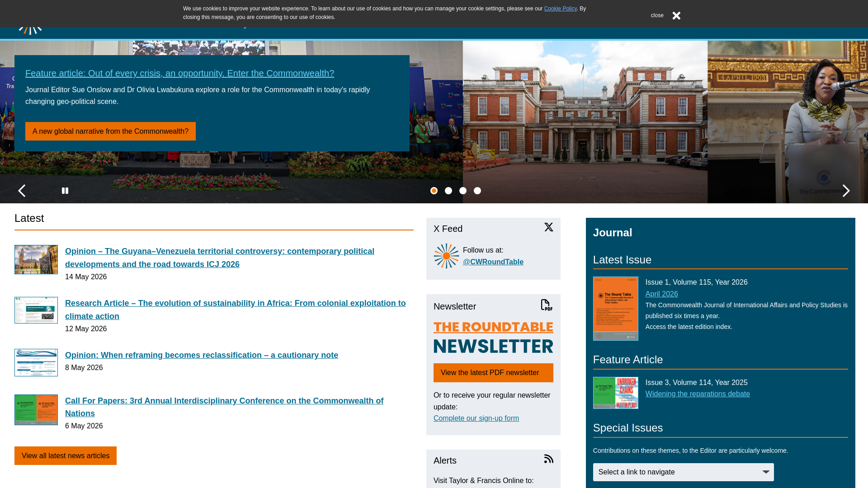View all latest news articles
The height and width of the screenshot is (488, 868).
[x=66, y=456]
